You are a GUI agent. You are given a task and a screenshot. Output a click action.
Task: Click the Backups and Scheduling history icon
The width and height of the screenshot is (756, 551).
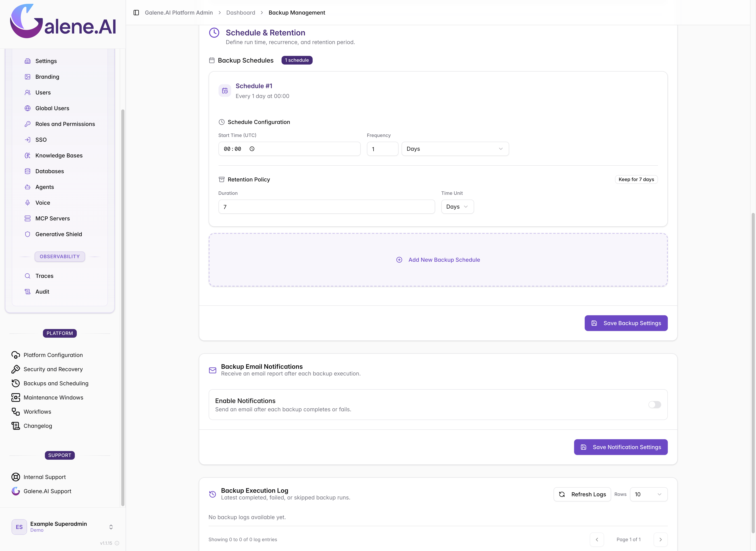[x=16, y=383]
